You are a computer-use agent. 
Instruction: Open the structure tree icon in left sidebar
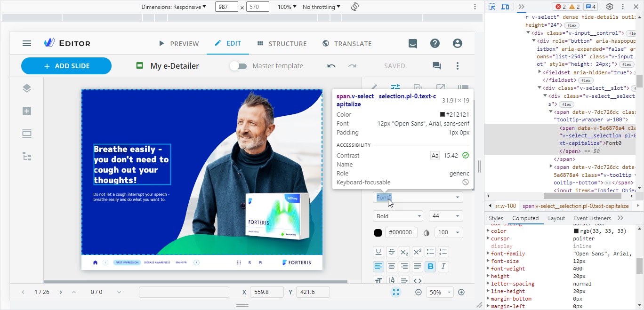coord(27,156)
